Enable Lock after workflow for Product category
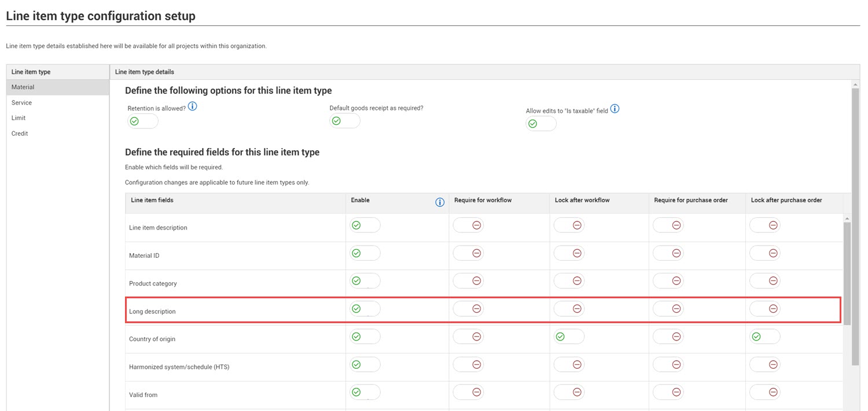This screenshot has height=411, width=868. pos(569,281)
